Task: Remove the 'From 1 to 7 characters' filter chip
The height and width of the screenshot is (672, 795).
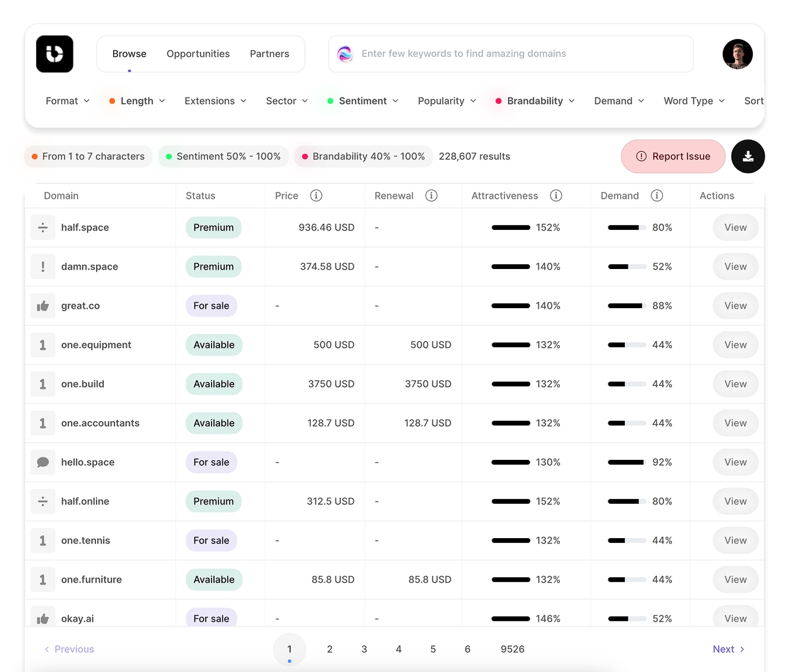Action: coord(87,156)
